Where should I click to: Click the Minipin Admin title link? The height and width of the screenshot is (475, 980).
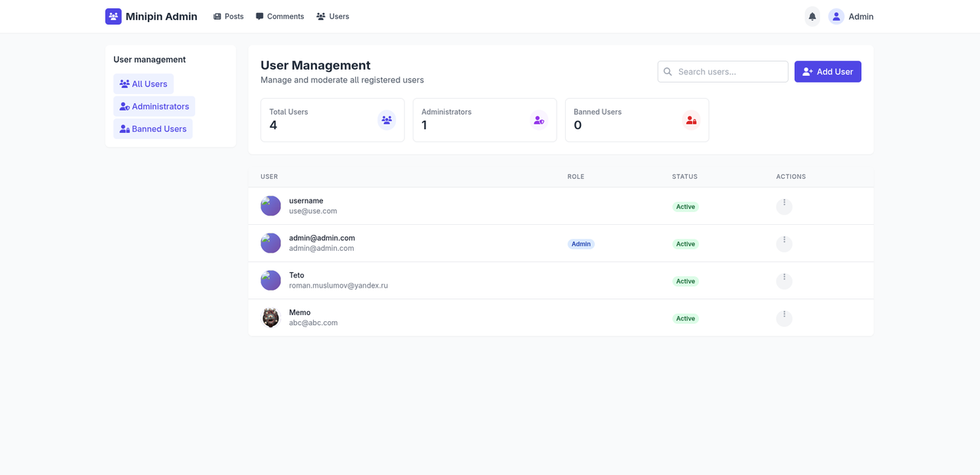click(162, 16)
